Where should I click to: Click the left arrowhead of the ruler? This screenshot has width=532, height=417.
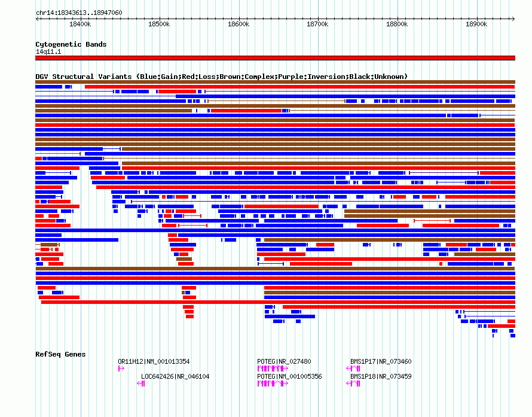(37, 19)
